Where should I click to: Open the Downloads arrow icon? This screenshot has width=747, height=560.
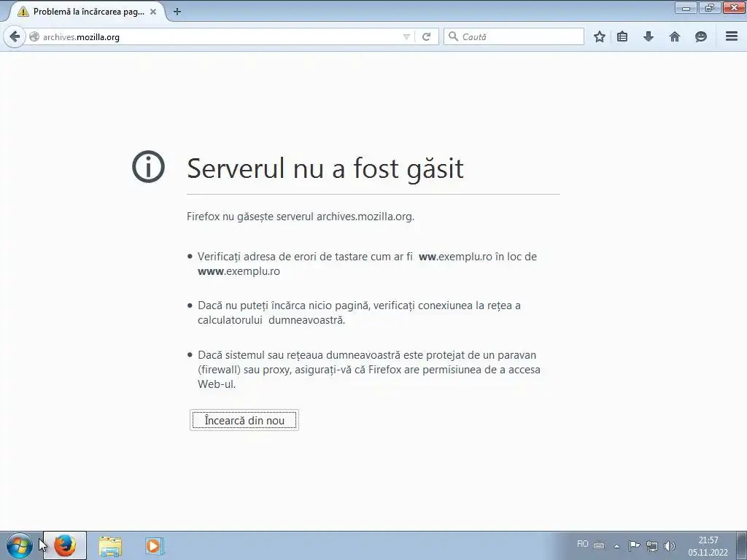point(649,36)
